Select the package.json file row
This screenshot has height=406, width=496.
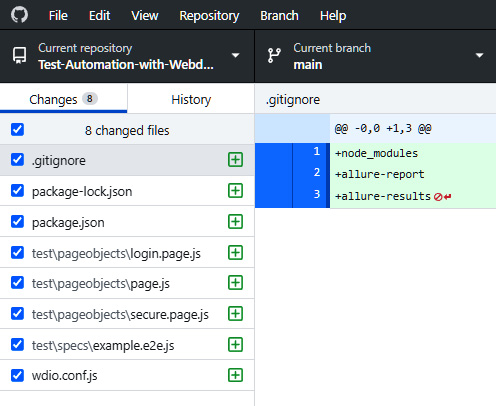point(127,222)
